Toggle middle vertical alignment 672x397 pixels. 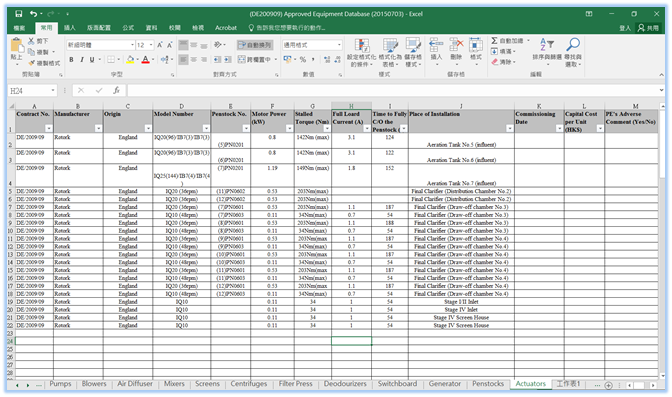point(194,45)
